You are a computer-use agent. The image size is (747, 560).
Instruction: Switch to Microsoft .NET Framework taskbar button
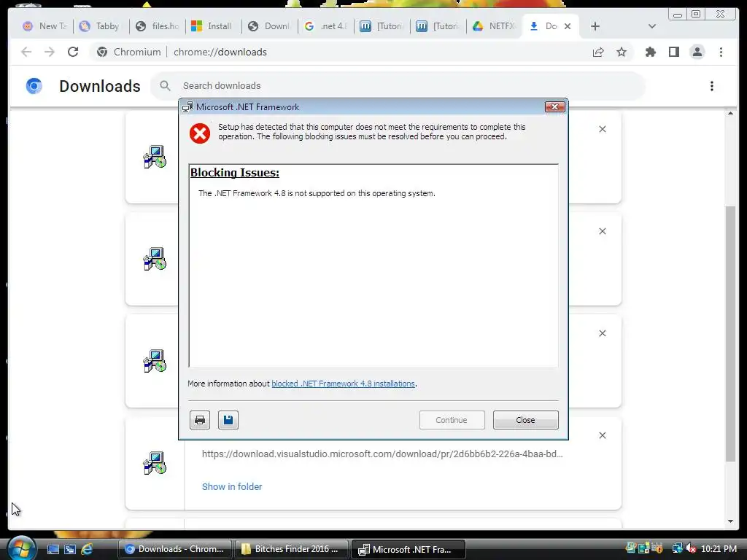tap(409, 549)
